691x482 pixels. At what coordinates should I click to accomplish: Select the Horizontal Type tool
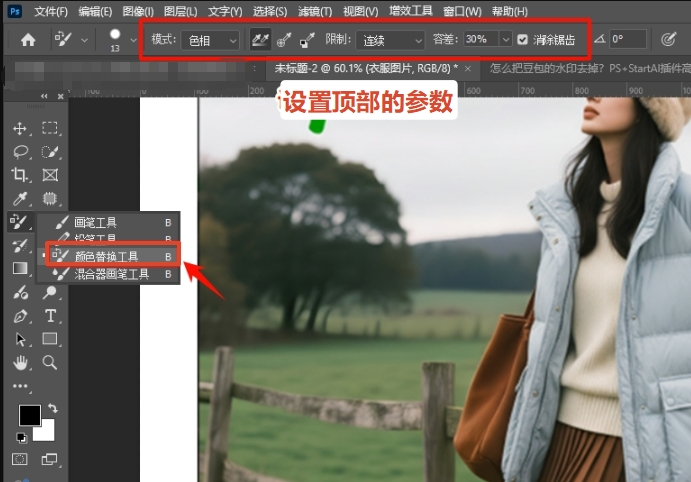(x=50, y=316)
